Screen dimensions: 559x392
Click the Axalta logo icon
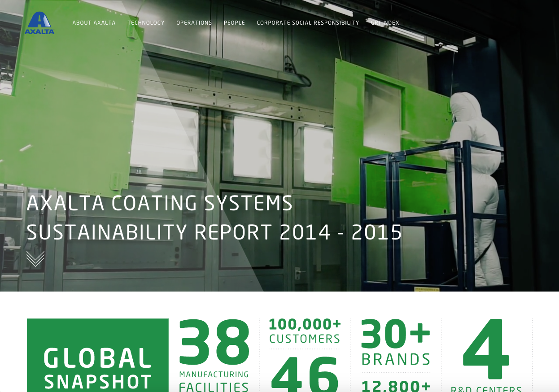(39, 23)
